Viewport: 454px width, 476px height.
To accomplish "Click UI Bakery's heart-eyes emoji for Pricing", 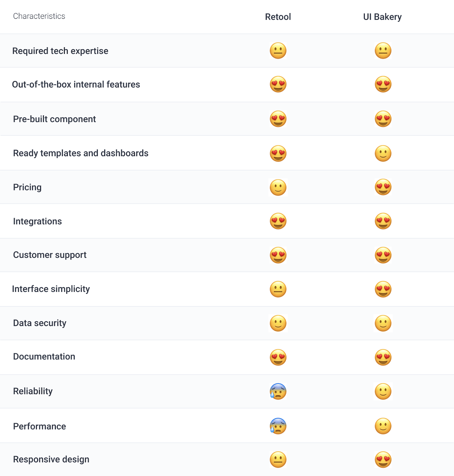I will (x=383, y=187).
